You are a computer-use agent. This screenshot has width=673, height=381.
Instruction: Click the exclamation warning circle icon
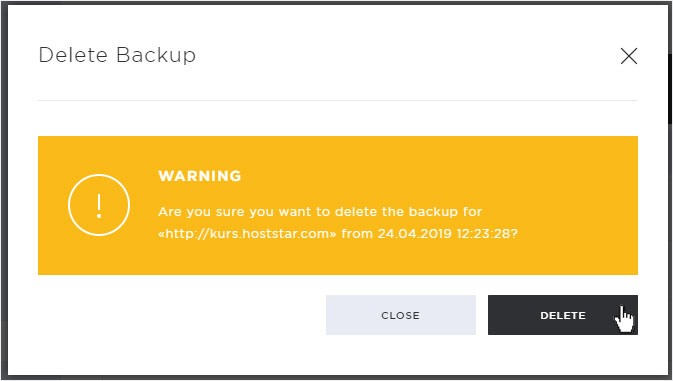99,205
